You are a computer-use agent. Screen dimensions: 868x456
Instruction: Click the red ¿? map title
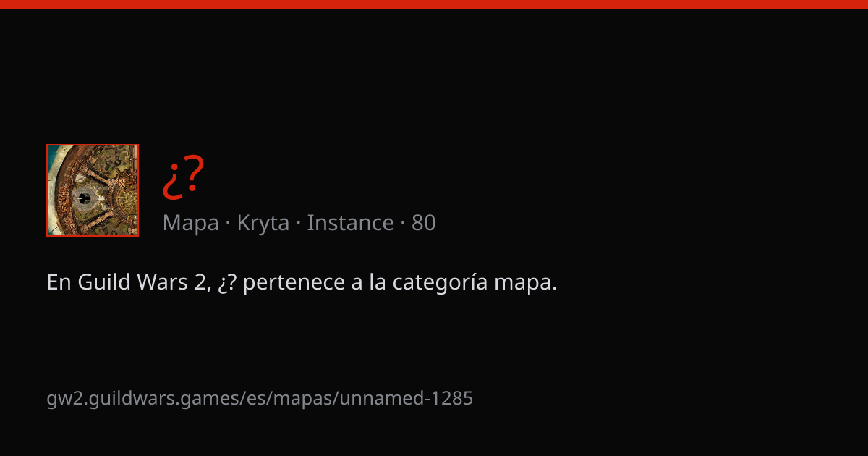coord(184,178)
